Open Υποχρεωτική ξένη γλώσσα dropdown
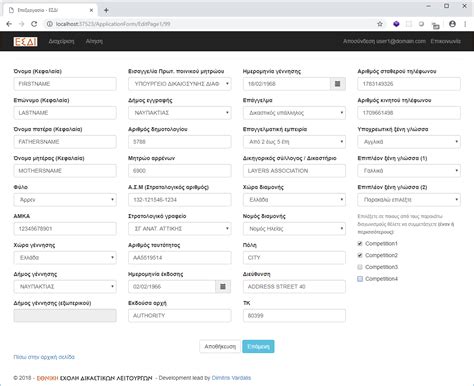The width and height of the screenshot is (474, 386). (x=409, y=142)
